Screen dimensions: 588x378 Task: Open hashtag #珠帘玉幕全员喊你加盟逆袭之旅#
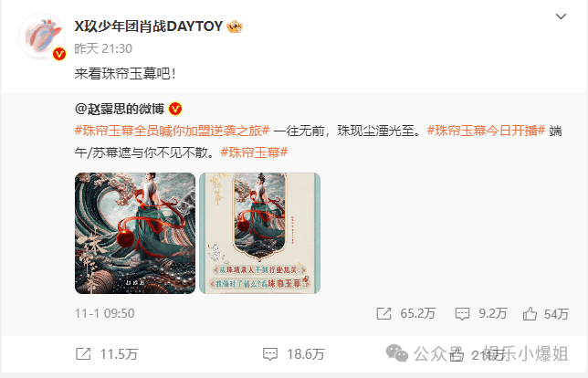pyautogui.click(x=173, y=131)
